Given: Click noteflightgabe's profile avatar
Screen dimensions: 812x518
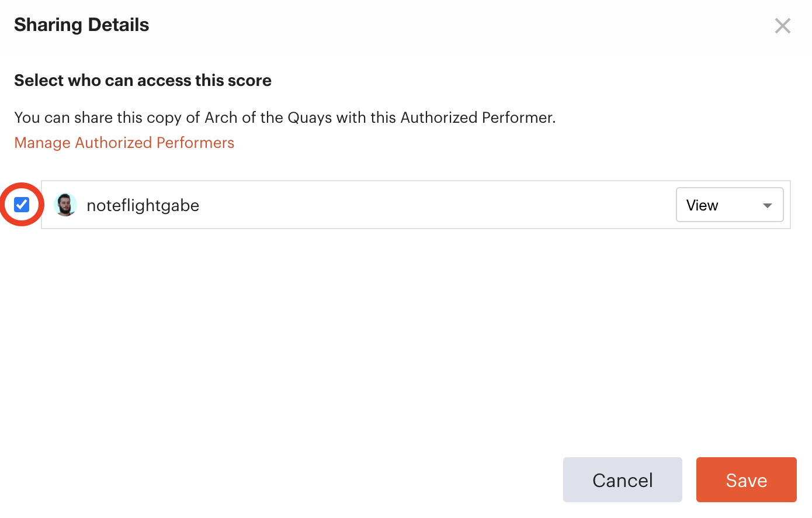Looking at the screenshot, I should (65, 205).
